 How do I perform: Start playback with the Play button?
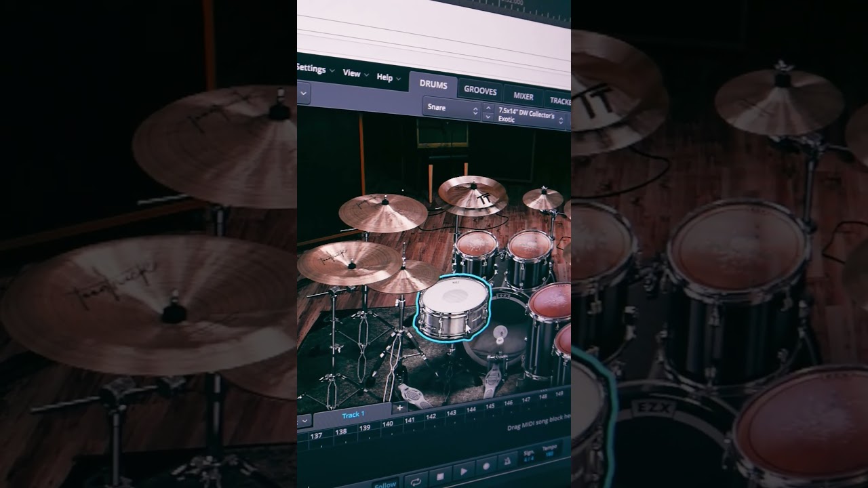pos(463,471)
